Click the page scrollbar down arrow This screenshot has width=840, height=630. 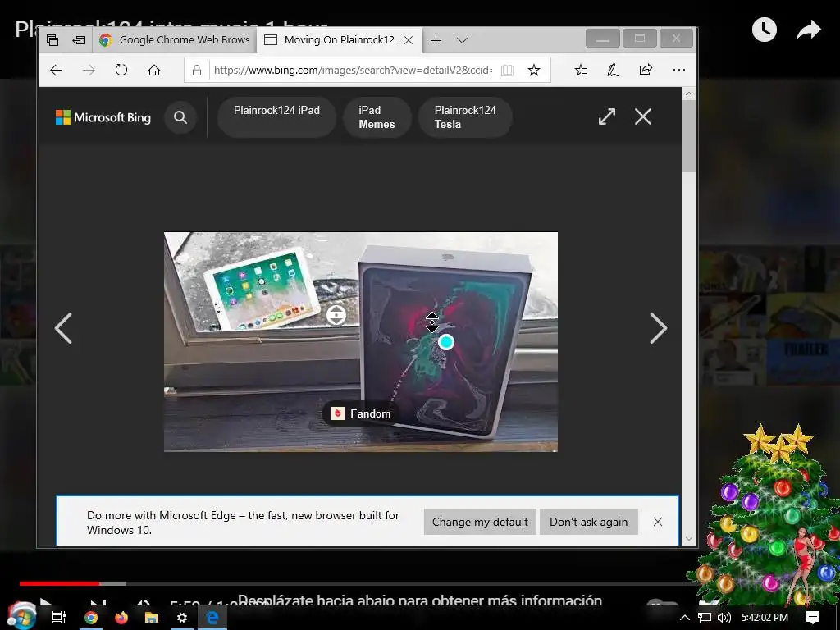coord(689,539)
